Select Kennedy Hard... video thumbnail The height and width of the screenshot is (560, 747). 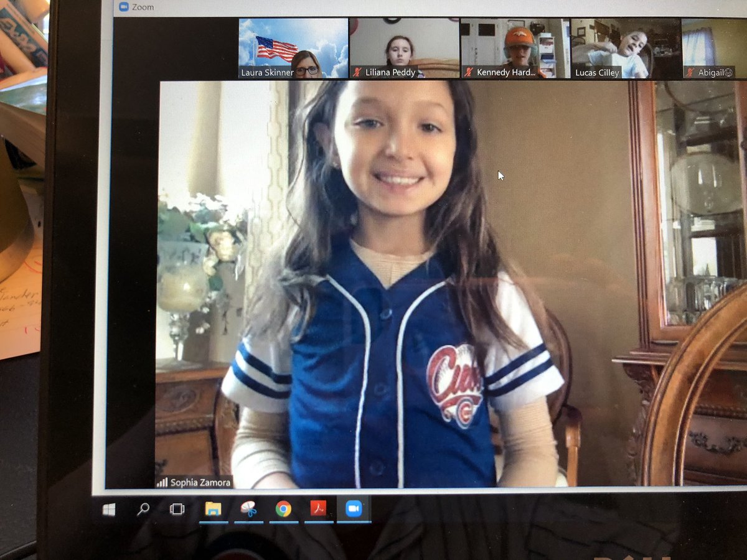click(x=514, y=48)
